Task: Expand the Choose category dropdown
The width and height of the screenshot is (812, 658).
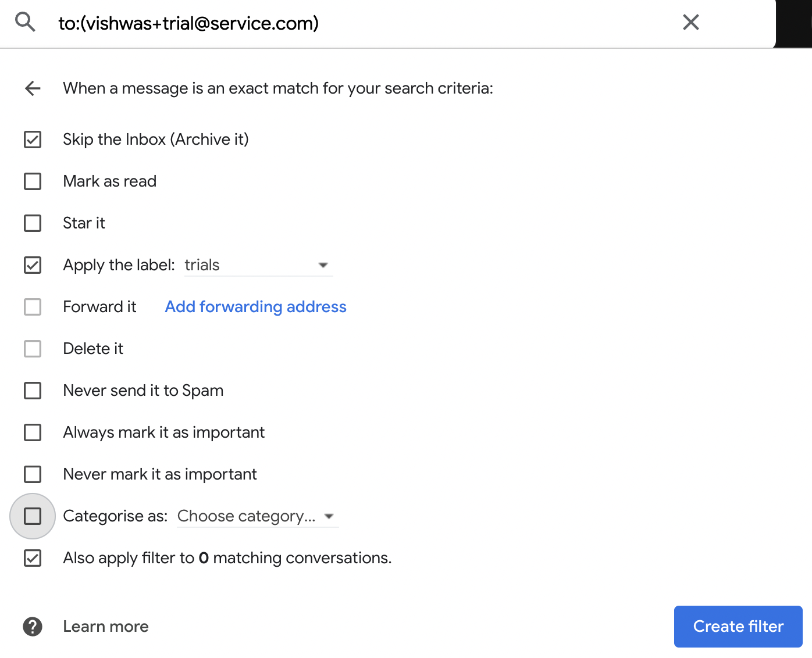Action: coord(257,516)
